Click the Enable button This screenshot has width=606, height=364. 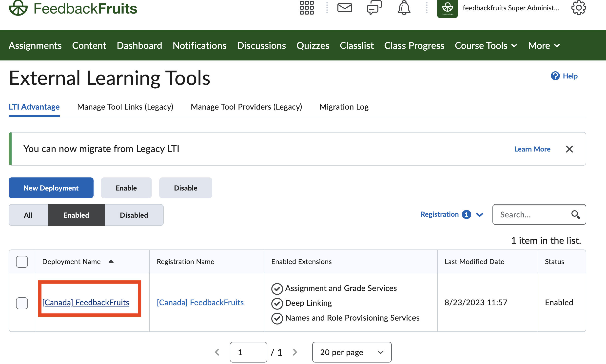click(x=126, y=188)
